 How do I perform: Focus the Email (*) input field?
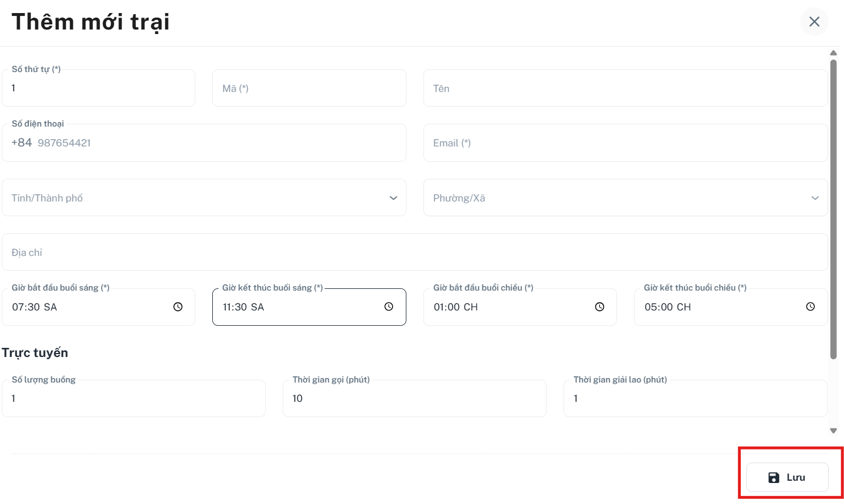pyautogui.click(x=625, y=143)
